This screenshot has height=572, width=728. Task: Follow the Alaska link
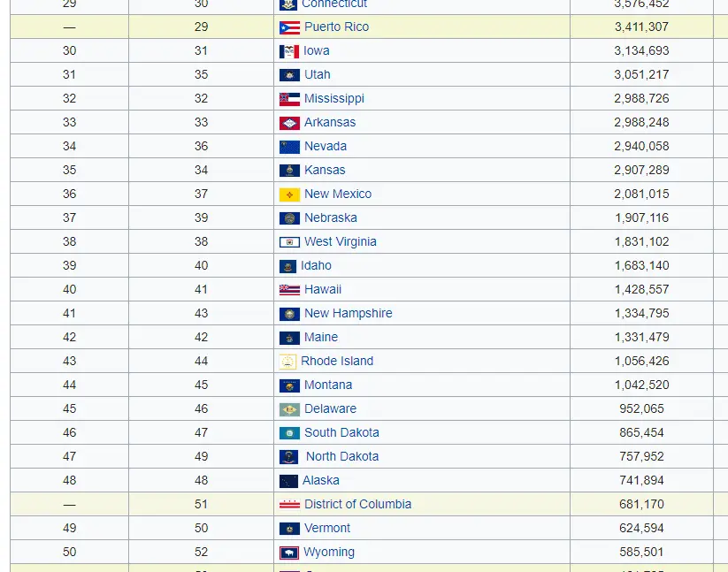coord(320,480)
